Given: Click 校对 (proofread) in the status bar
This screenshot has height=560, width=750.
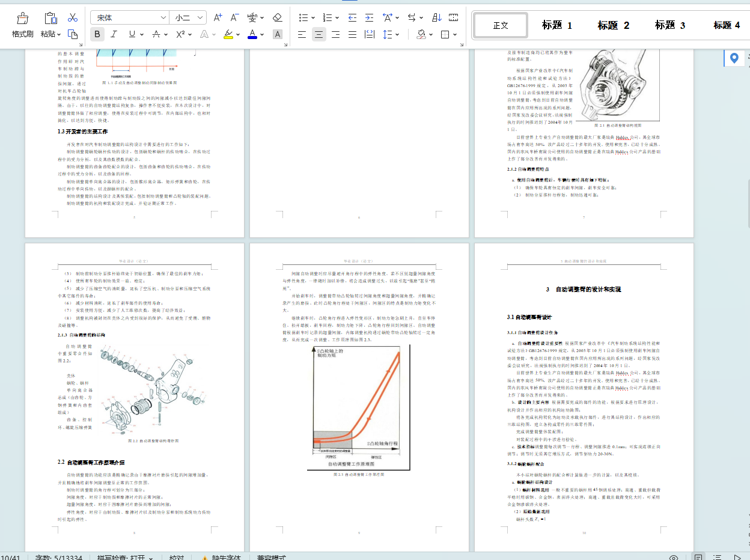Looking at the screenshot, I should pos(177,558).
